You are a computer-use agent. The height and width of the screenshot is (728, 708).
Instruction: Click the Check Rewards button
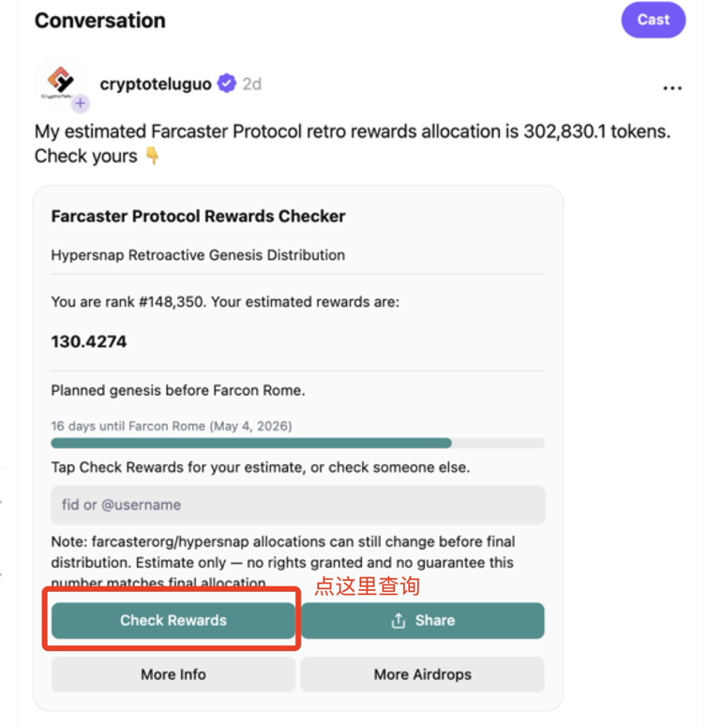pyautogui.click(x=173, y=620)
